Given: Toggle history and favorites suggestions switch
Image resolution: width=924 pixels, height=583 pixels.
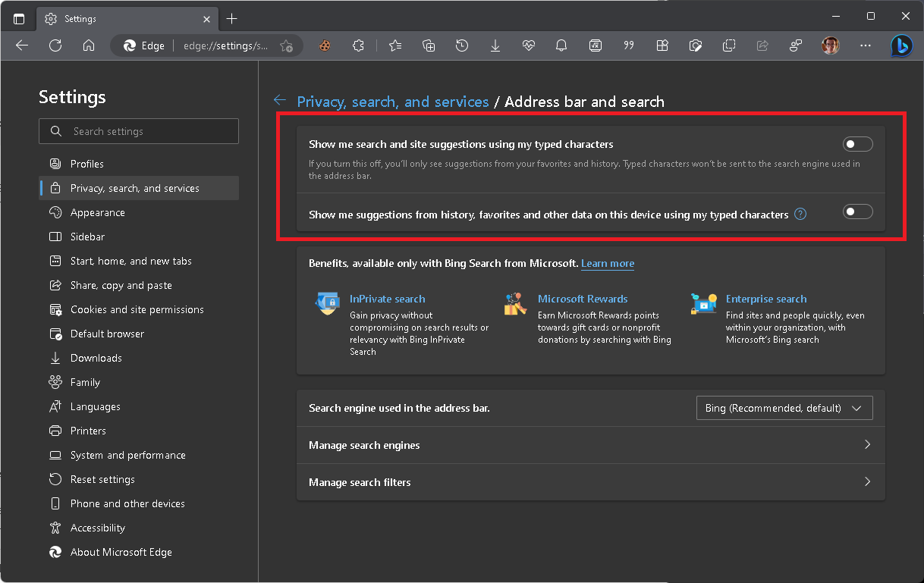Looking at the screenshot, I should pyautogui.click(x=858, y=212).
